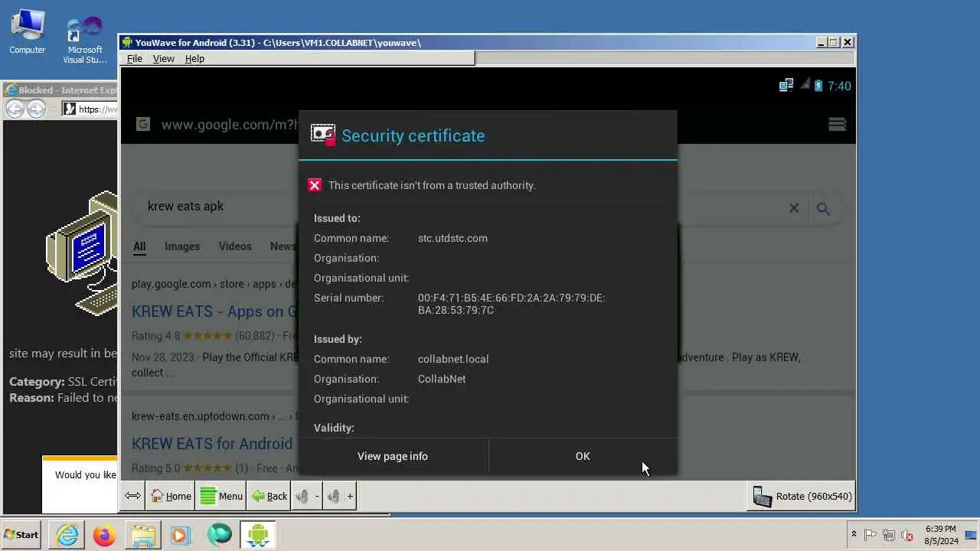Click the certificate serial number value
Image resolution: width=980 pixels, height=551 pixels.
click(x=511, y=304)
